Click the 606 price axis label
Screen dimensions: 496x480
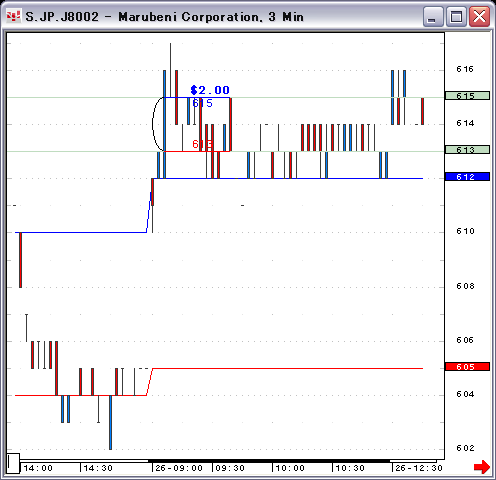tap(465, 340)
